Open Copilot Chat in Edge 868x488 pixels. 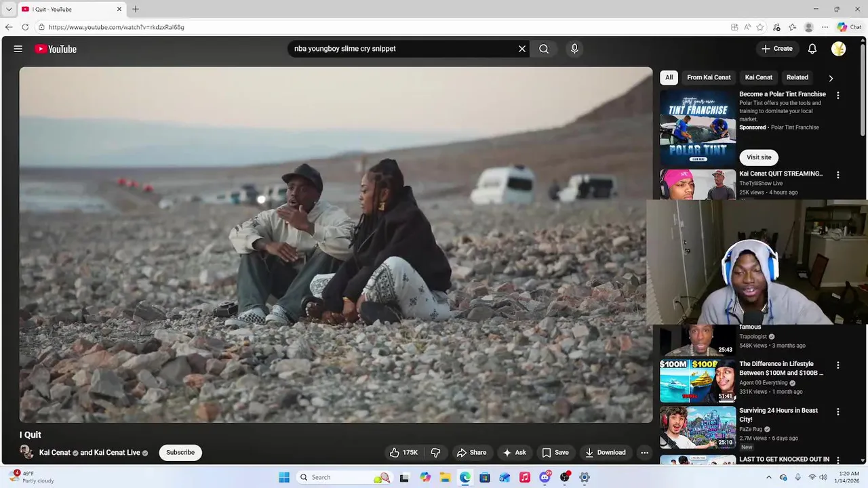[x=849, y=27]
